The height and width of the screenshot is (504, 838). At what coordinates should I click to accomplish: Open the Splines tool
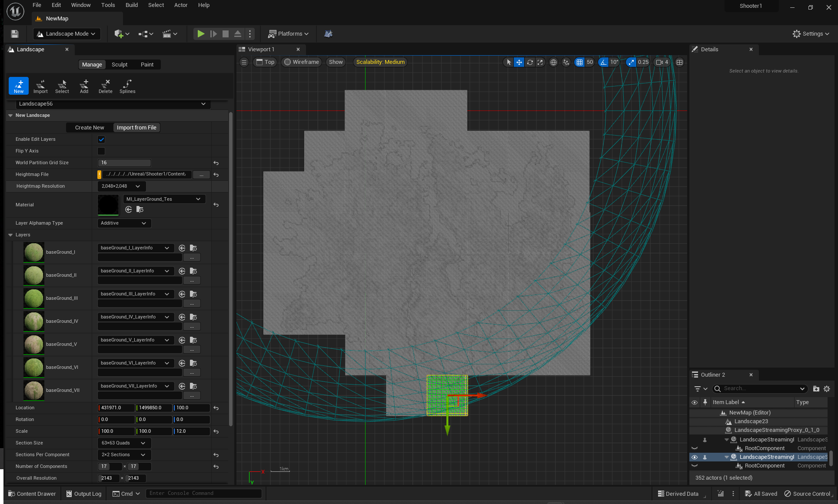pos(127,86)
